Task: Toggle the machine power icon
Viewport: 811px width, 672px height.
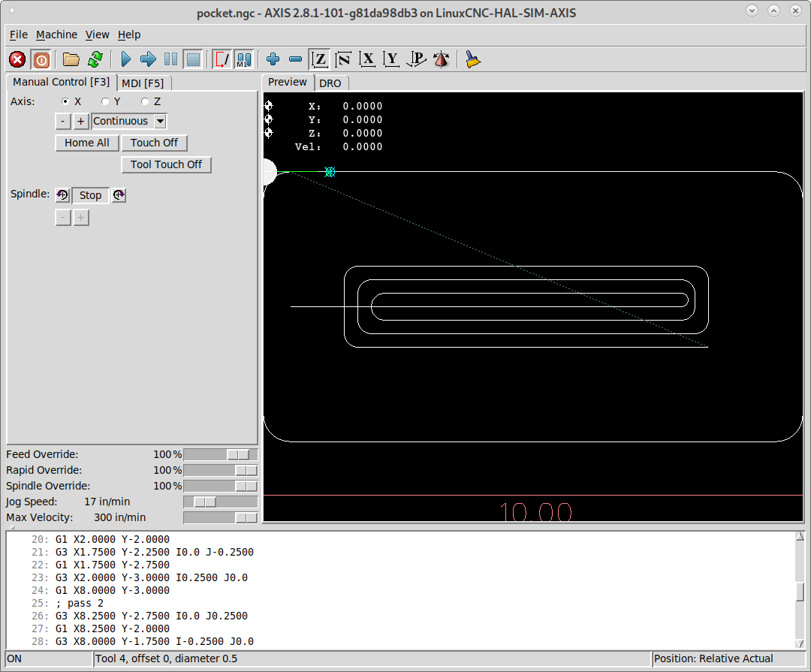Action: [x=41, y=59]
